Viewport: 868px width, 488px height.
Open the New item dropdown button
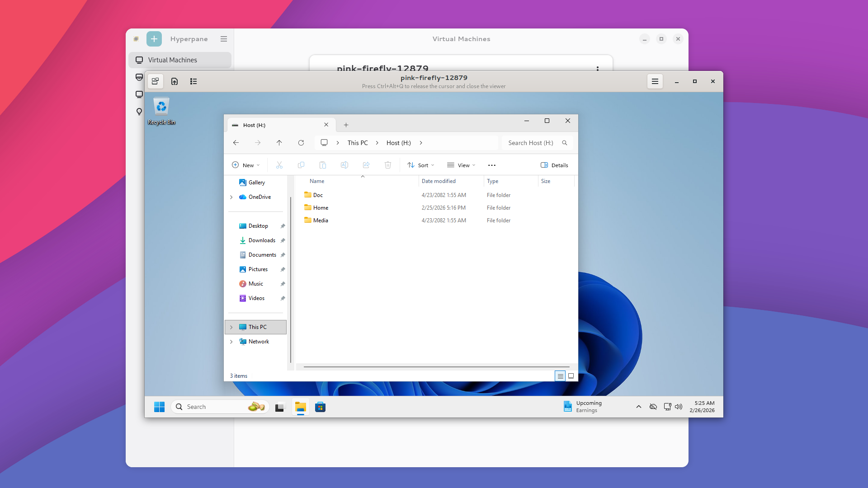point(246,165)
